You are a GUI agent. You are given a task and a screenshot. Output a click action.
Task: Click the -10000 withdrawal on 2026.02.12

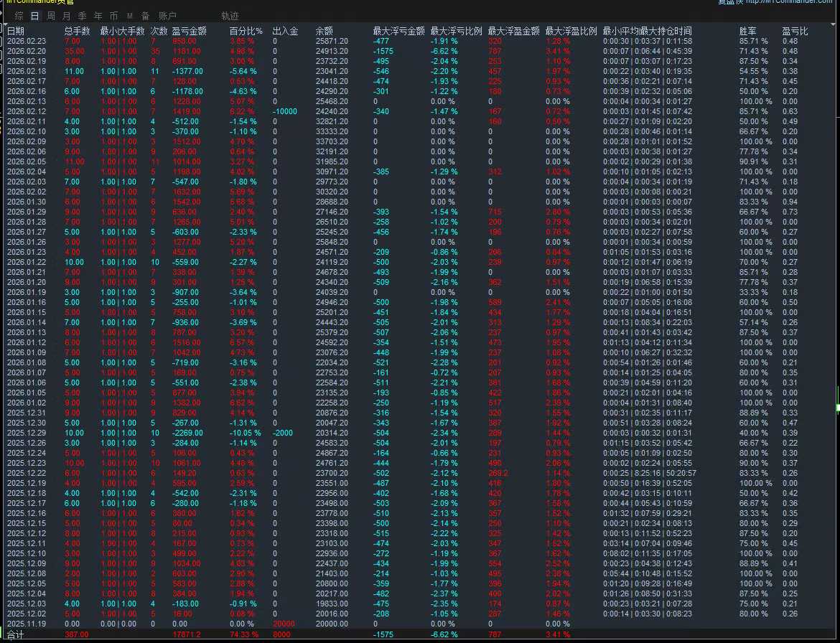(284, 111)
